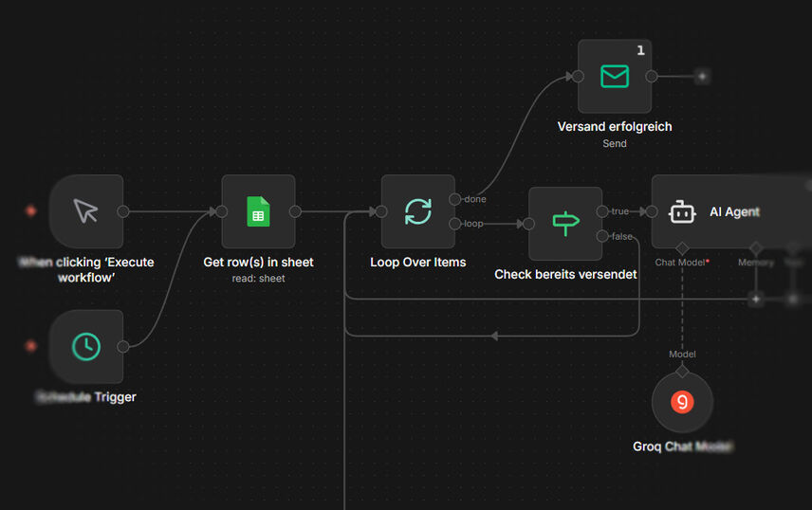812x510 pixels.
Task: Click the Versand erfolgreich input handle
Action: point(578,77)
